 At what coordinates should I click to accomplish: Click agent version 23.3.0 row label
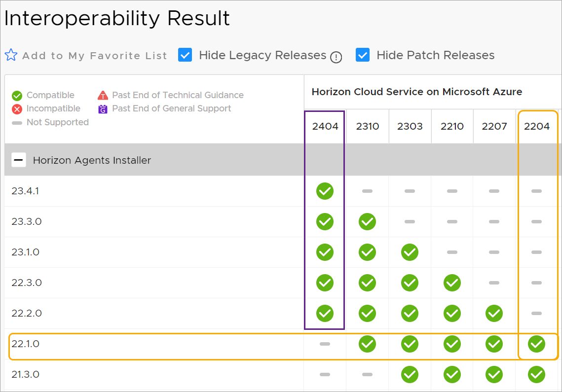27,221
